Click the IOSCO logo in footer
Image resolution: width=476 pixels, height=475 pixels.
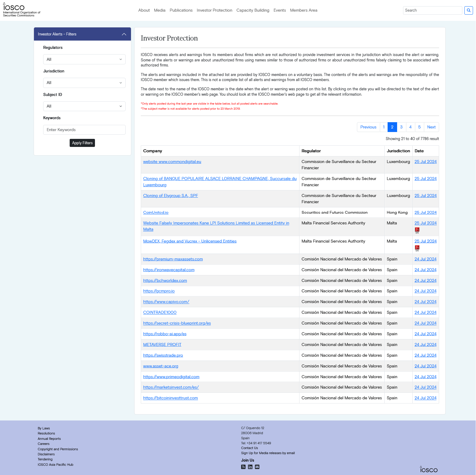(x=429, y=470)
